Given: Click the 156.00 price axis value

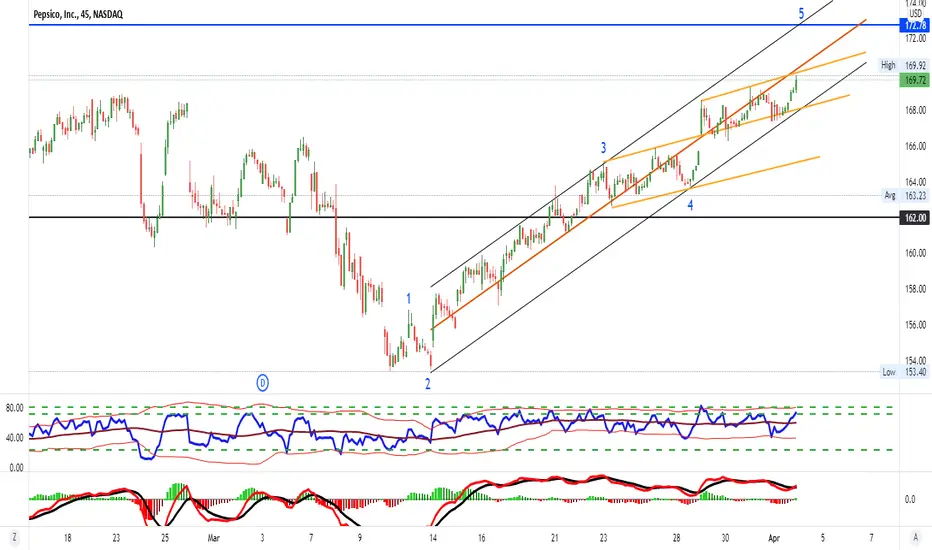Looking at the screenshot, I should pyautogui.click(x=915, y=325).
